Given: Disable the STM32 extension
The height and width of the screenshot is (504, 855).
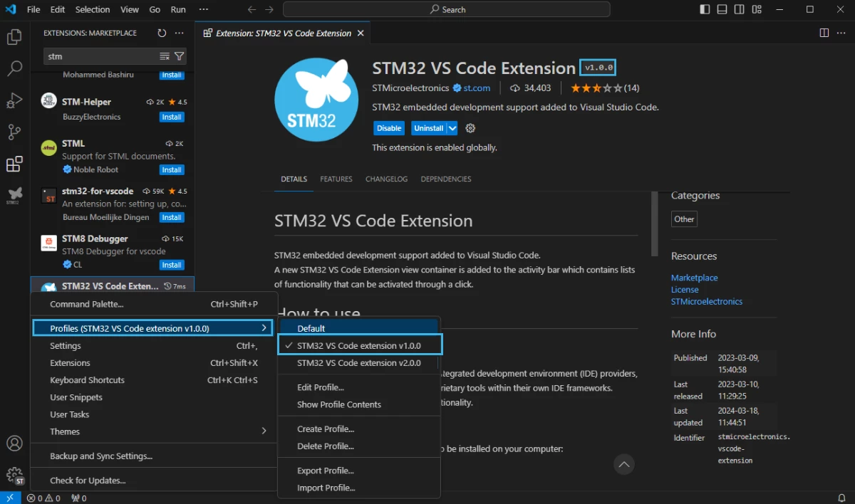Looking at the screenshot, I should pos(389,128).
